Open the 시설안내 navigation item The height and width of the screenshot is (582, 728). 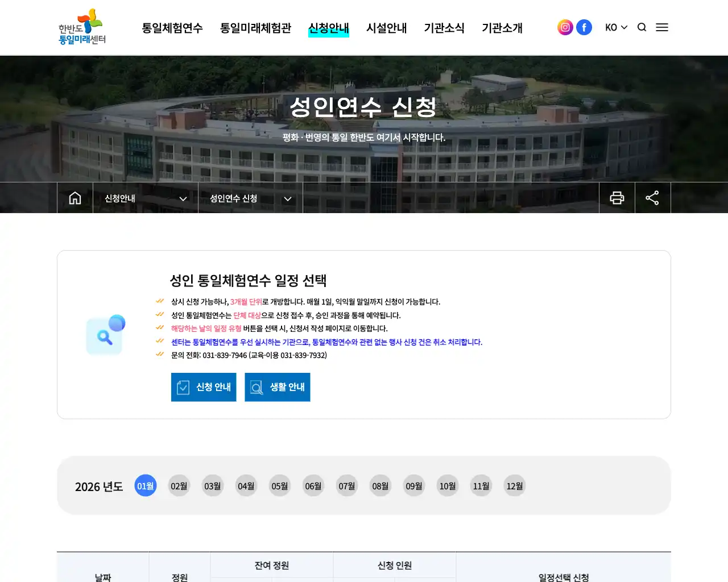[387, 28]
